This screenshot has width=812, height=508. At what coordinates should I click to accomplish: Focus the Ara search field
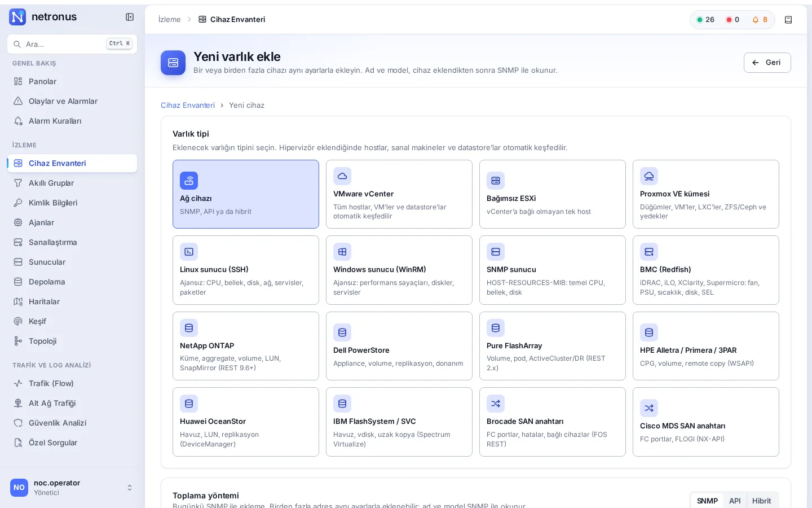tap(72, 44)
